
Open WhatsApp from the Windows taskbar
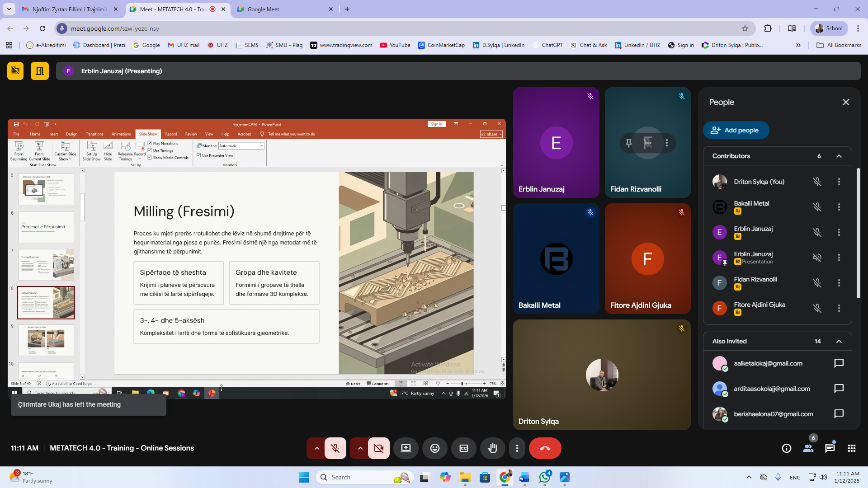point(545,477)
